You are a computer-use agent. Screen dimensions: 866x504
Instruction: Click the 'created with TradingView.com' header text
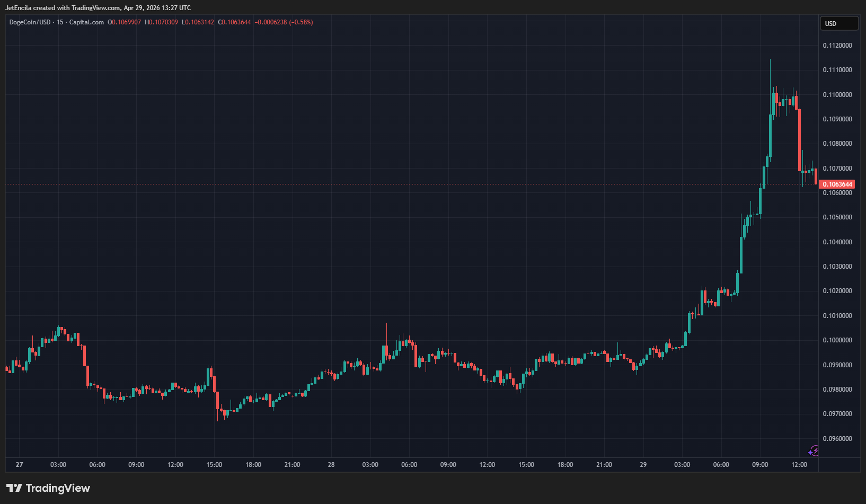point(98,8)
